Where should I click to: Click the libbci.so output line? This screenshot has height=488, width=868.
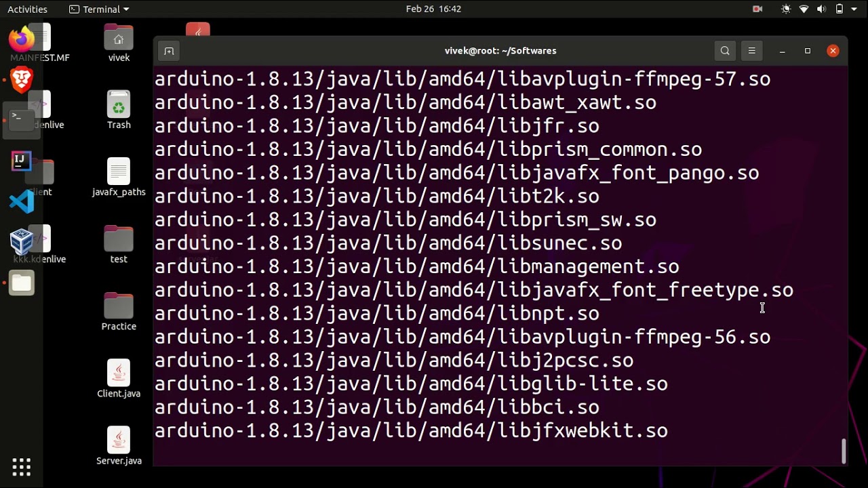[377, 407]
